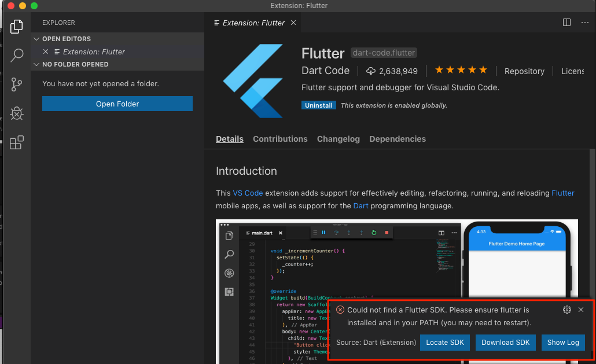This screenshot has width=596, height=364.
Task: Click the extension file icon in editor tab
Action: tap(216, 23)
